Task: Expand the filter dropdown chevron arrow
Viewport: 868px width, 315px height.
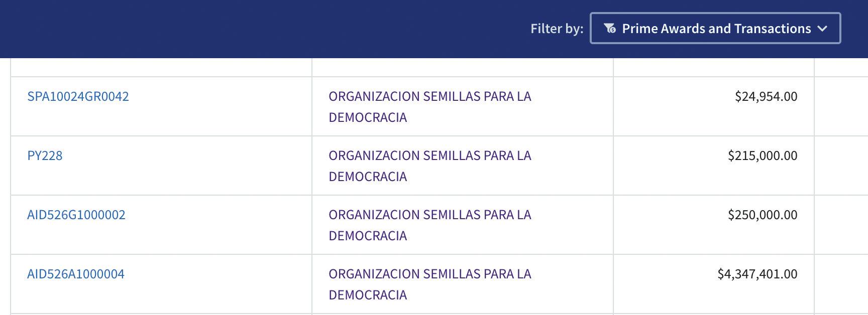Action: tap(822, 29)
